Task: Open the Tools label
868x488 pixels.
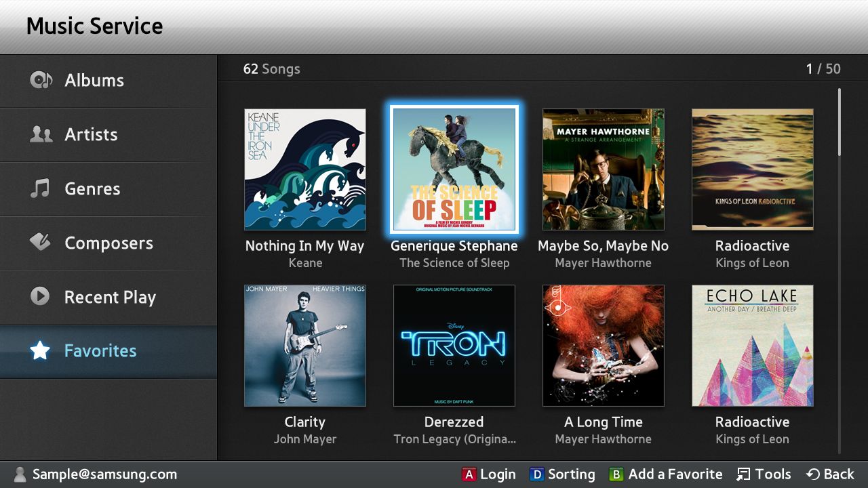Action: [773, 474]
